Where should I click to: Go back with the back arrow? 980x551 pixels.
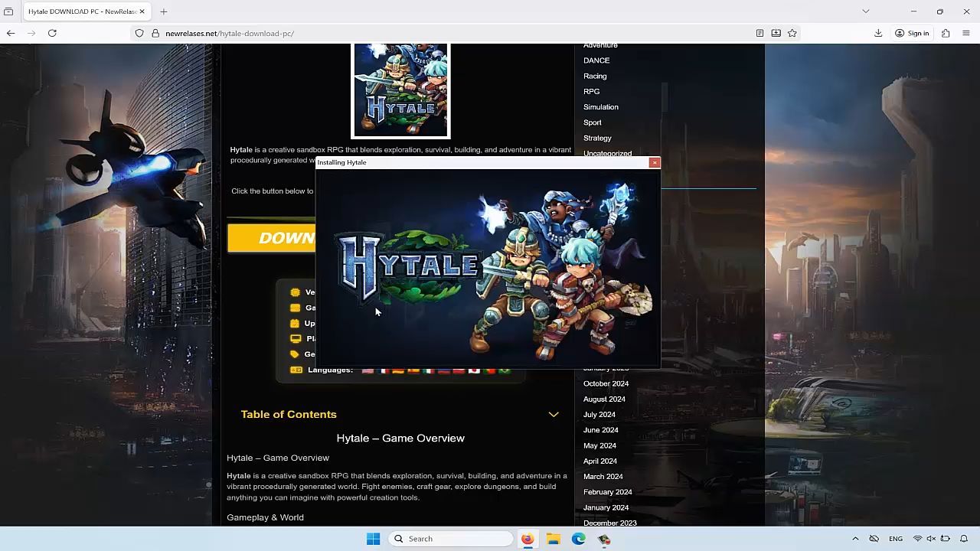[11, 33]
